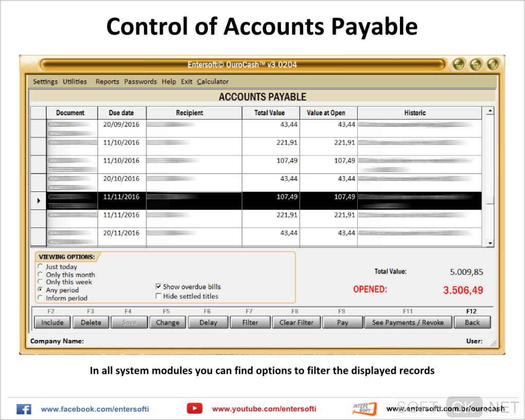Click the Entersoft logo icon
This screenshot has width=525, height=420.
pos(365,409)
